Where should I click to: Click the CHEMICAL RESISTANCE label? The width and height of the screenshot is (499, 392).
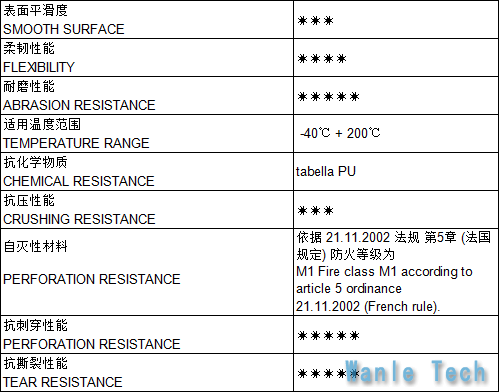coord(79,181)
